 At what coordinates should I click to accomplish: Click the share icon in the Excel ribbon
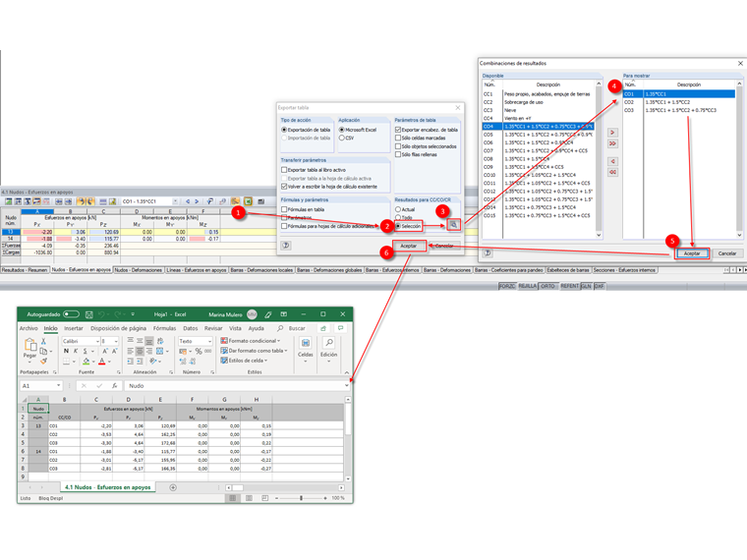[x=323, y=328]
